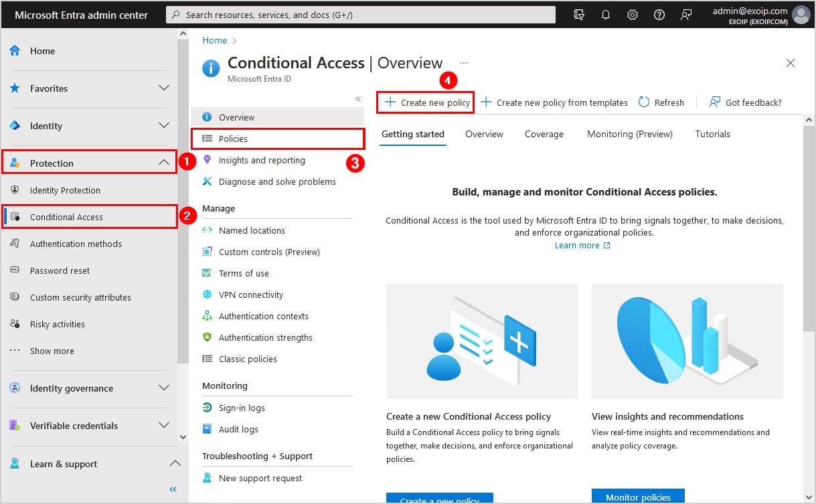Viewport: 816px width, 504px height.
Task: Click the Named locations icon
Action: pos(207,230)
